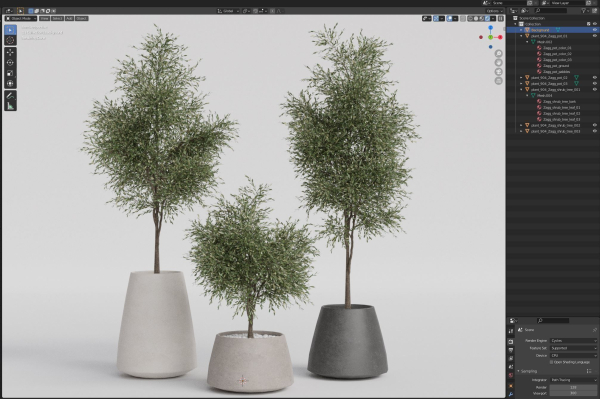Image resolution: width=600 pixels, height=399 pixels.
Task: Expand plant_904_Zagg_pot_02 tree row
Action: point(521,78)
